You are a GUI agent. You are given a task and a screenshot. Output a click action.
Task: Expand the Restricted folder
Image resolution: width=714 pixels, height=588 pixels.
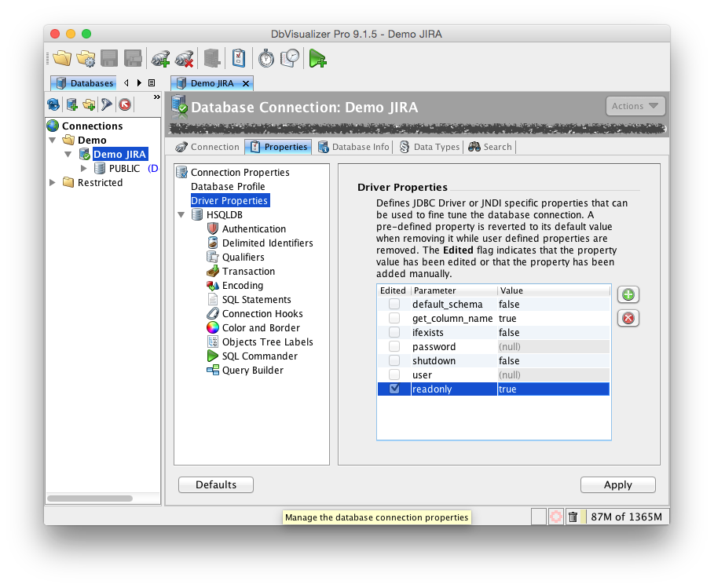53,182
